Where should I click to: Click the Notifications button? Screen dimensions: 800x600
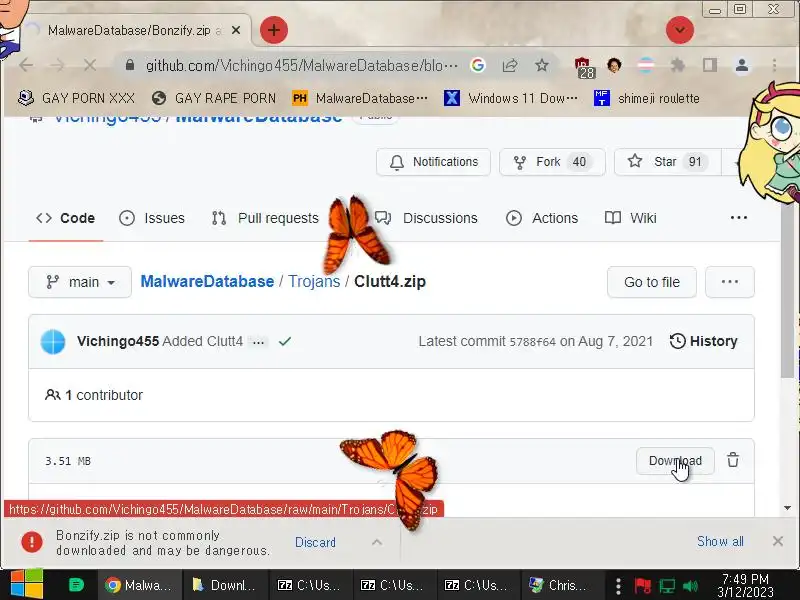tap(433, 162)
